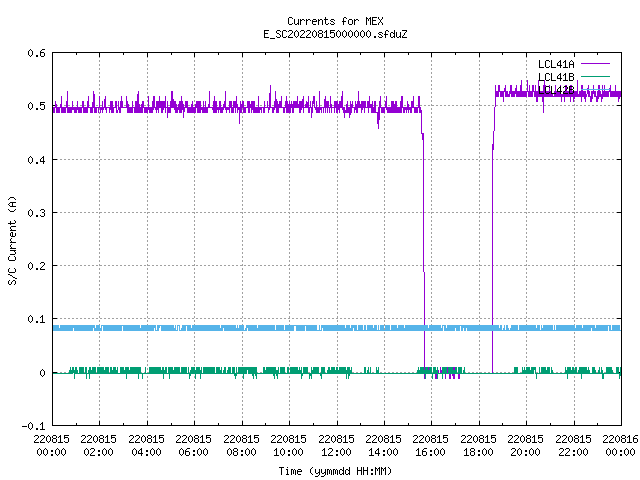The width and height of the screenshot is (640, 480).
Task: Click the green LCL41B legend line sample
Action: pyautogui.click(x=595, y=76)
